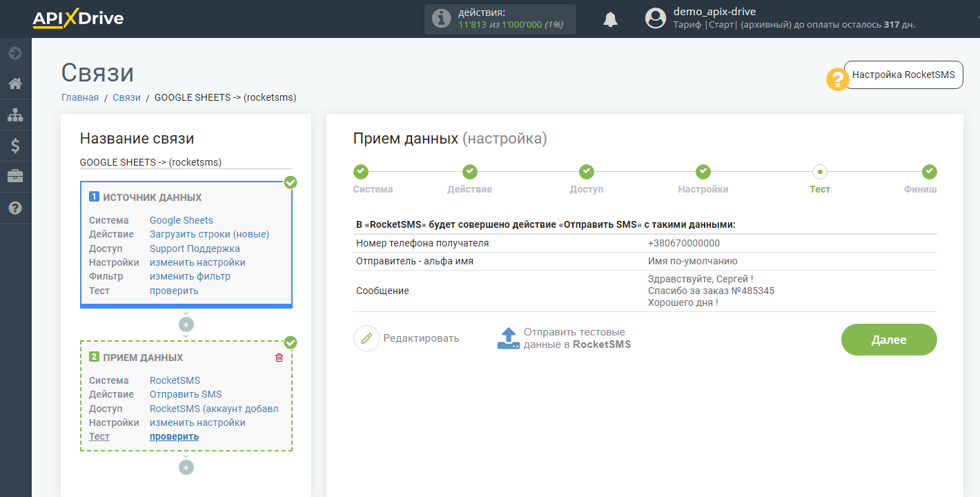The height and width of the screenshot is (497, 980).
Task: Edit the connection name field
Action: (x=186, y=162)
